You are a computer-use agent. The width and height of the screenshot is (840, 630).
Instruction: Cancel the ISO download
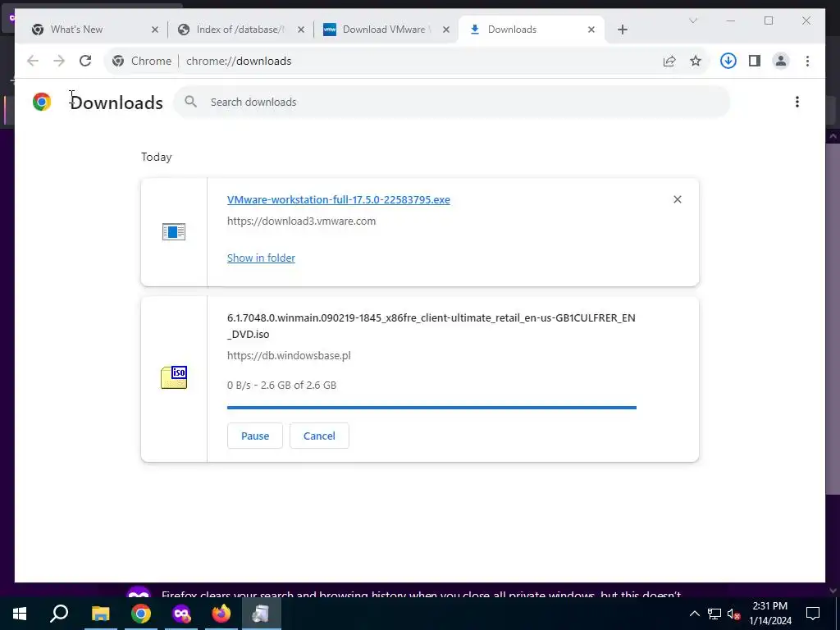tap(319, 436)
